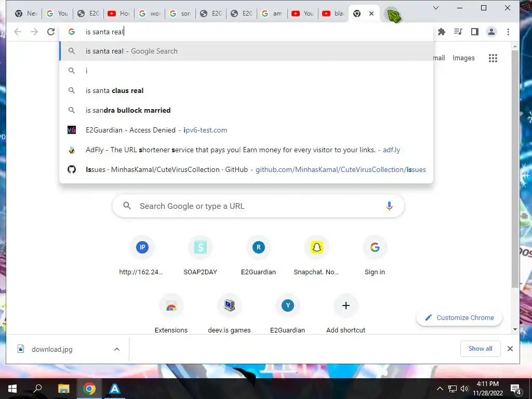The image size is (532, 399).
Task: Open the Snapchat shortcut
Action: (316, 256)
